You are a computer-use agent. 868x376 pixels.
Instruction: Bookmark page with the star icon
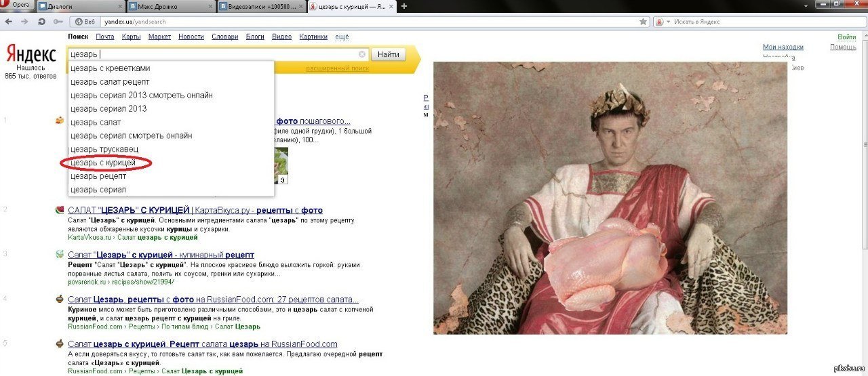[x=643, y=22]
